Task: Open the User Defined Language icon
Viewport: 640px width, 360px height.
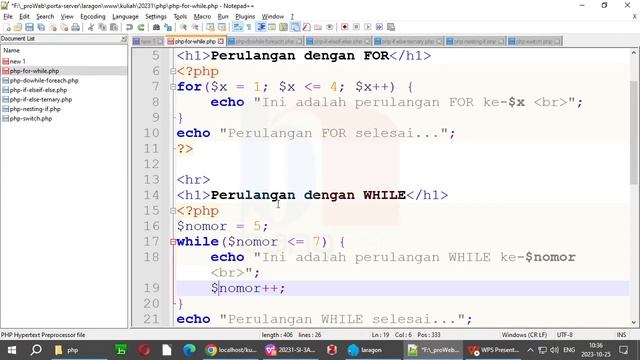Action: point(272,27)
